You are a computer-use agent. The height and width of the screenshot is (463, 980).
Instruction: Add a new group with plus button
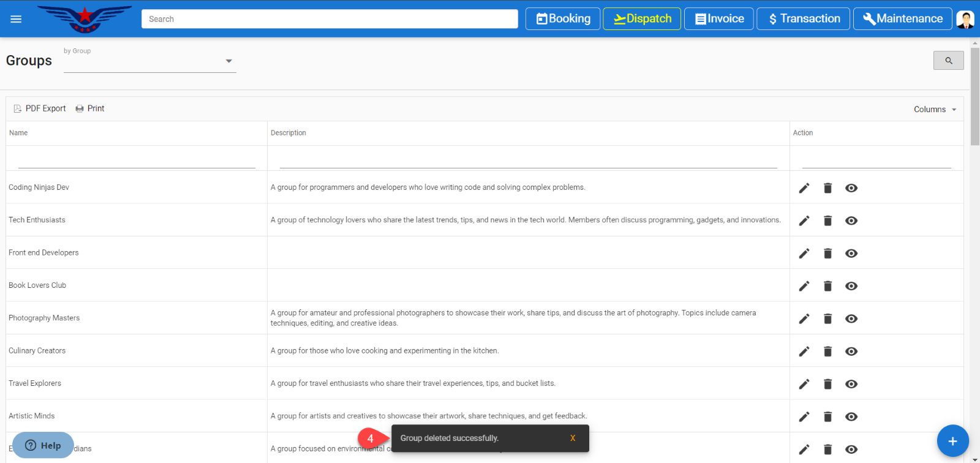coord(952,441)
